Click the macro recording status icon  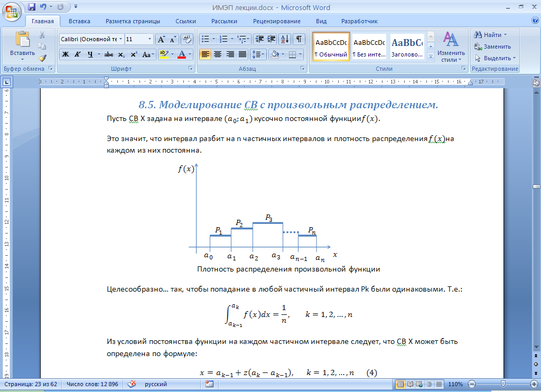209,384
